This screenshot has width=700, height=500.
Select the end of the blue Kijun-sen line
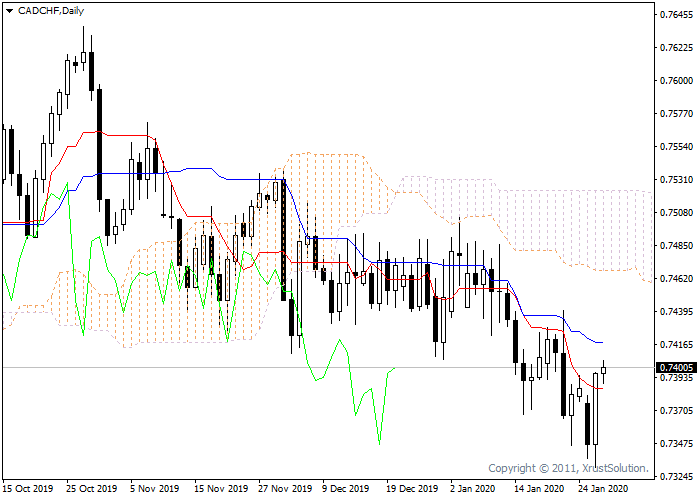602,342
